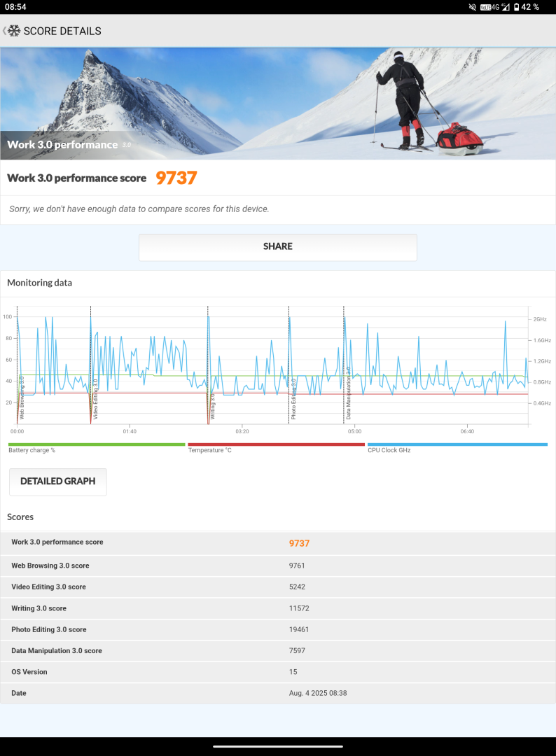Tap the 08:54 clock in the status bar
Image resolution: width=556 pixels, height=756 pixels.
15,7
